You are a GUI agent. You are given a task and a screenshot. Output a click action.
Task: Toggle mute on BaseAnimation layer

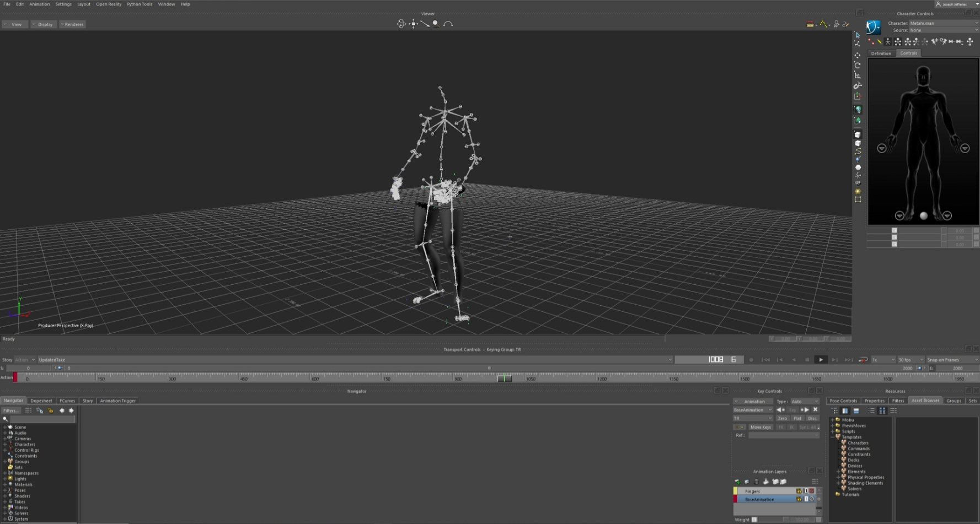[x=812, y=499]
